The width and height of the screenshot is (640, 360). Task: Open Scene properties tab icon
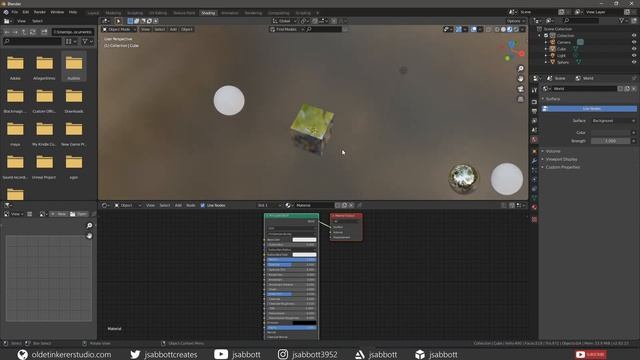coord(534,130)
